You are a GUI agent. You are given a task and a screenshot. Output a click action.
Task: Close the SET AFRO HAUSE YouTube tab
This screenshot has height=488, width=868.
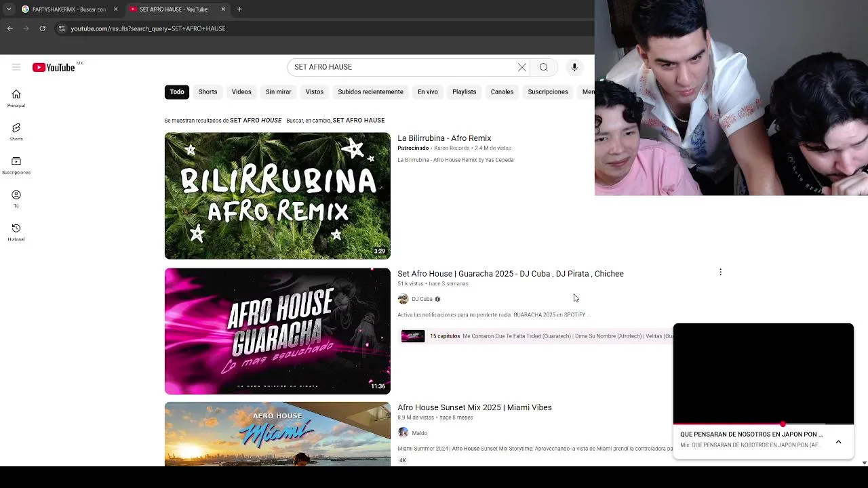223,9
